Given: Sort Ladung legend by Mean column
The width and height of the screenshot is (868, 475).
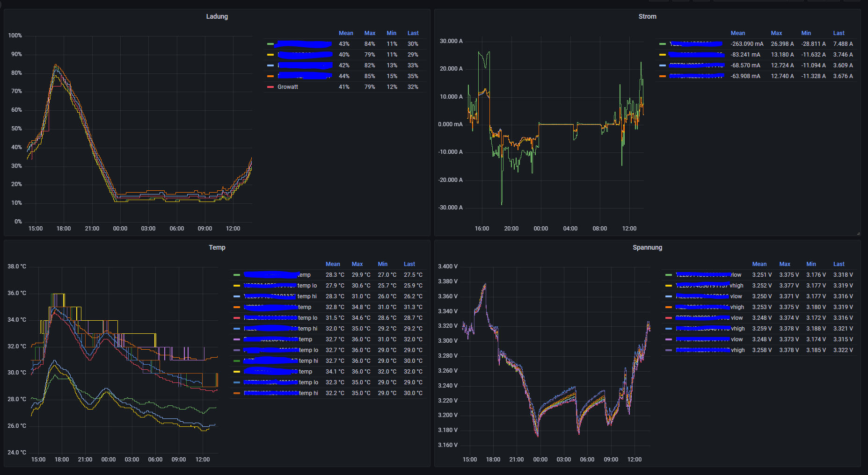Looking at the screenshot, I should tap(346, 33).
